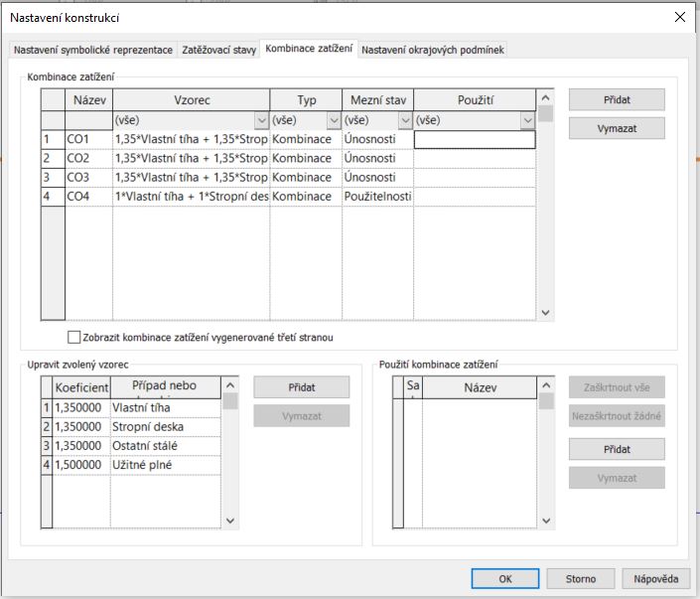Cancel dialog with Storno button

click(581, 578)
